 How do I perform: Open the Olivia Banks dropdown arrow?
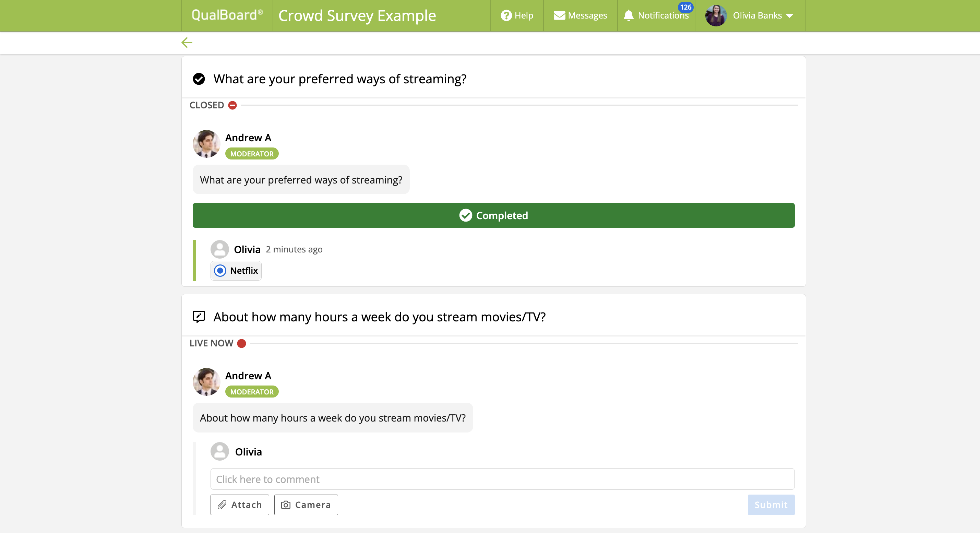(790, 16)
